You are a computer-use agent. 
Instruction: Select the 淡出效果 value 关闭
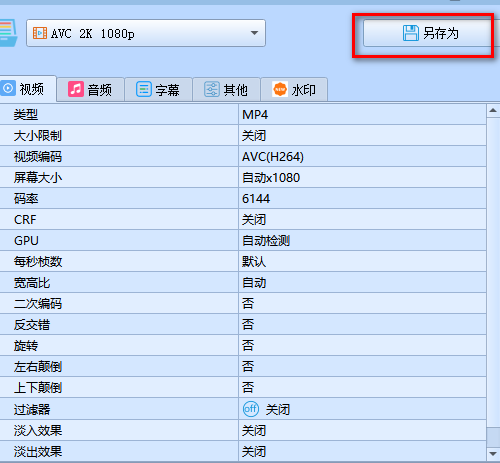coord(254,452)
